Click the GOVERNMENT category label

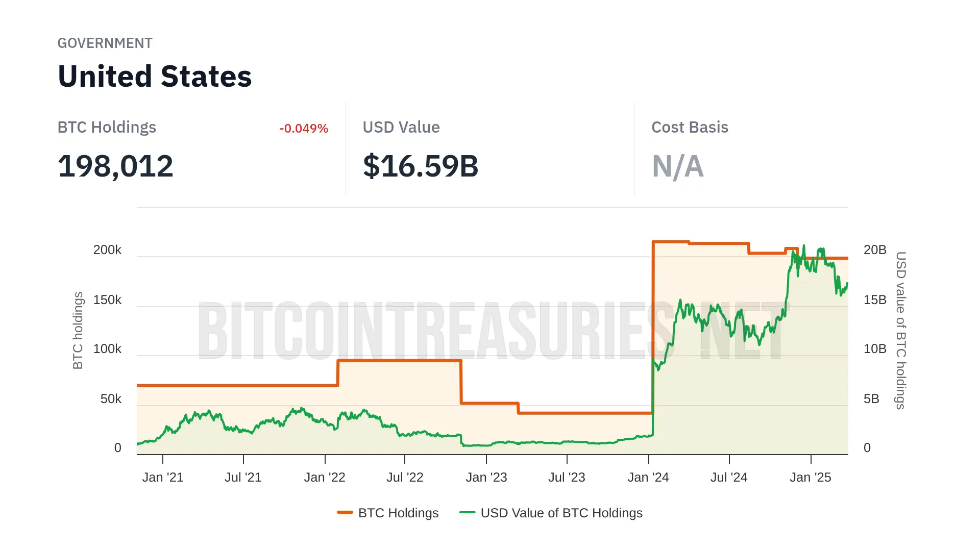tap(105, 43)
